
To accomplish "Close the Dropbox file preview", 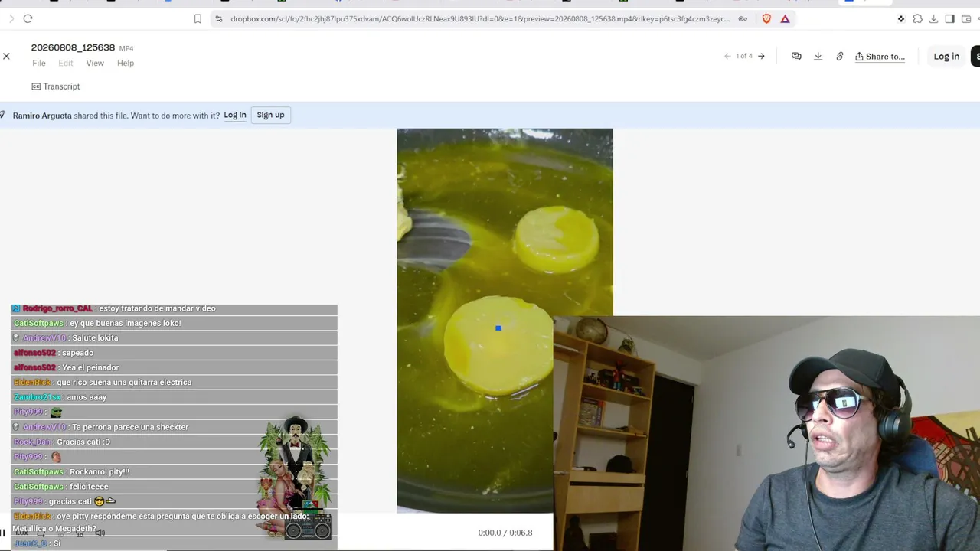I will 6,56.
